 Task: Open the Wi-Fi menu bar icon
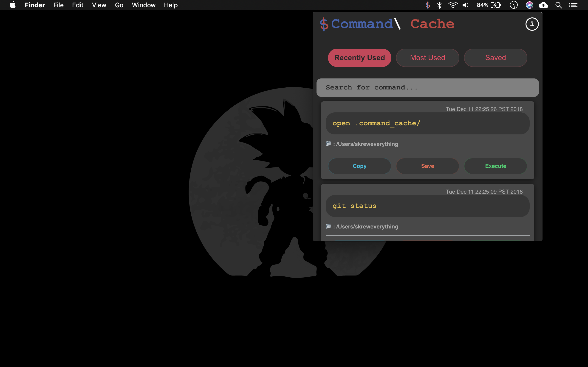[453, 5]
